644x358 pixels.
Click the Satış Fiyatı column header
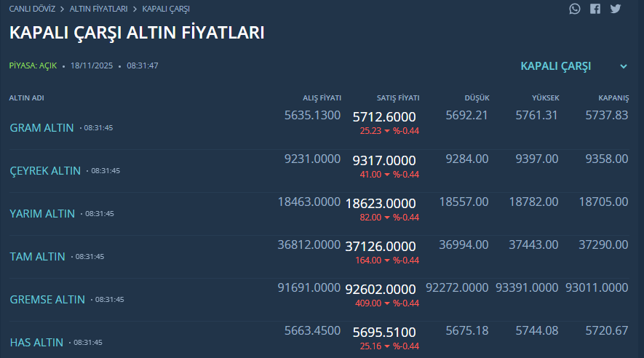(397, 98)
